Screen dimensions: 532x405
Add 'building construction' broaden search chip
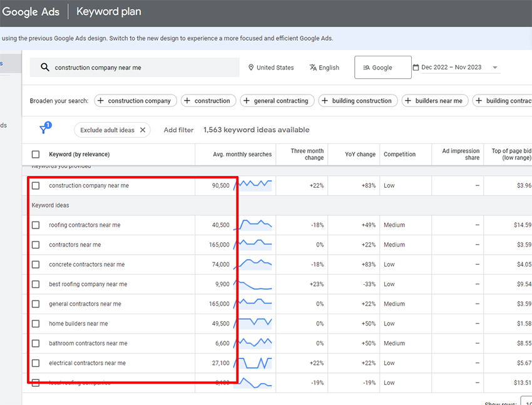tap(358, 101)
